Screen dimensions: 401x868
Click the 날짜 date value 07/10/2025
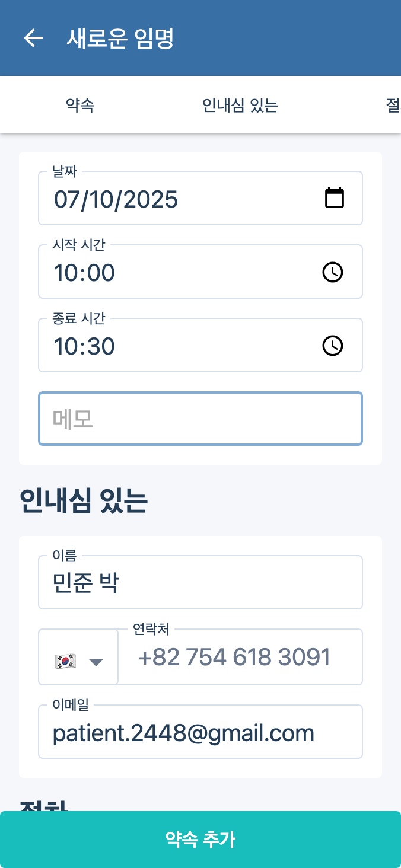click(x=116, y=199)
